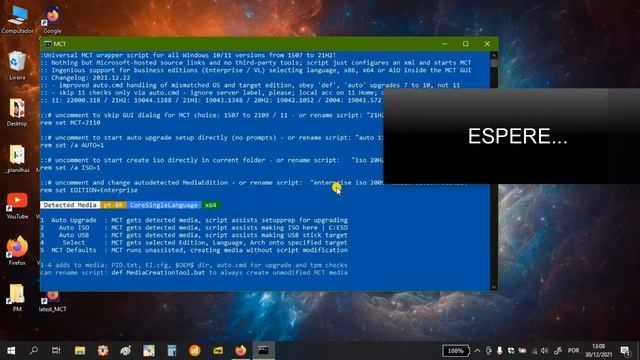Click the 100% zoom indicator
Viewport: 640px width, 360px height.
(455, 351)
